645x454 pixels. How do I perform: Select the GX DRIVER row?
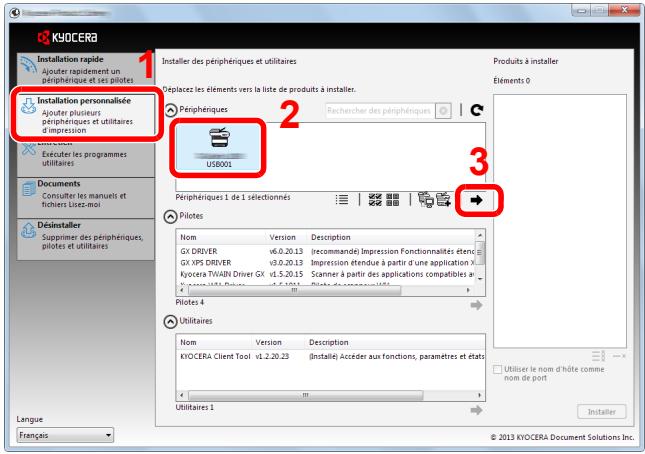327,251
